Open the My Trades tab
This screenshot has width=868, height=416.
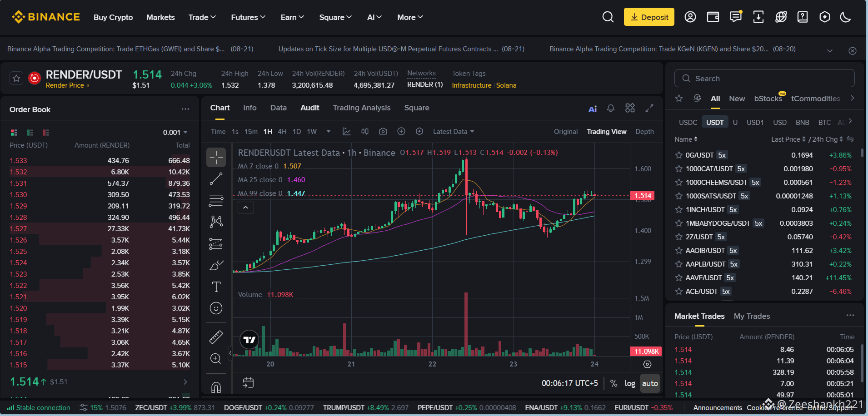coord(752,316)
